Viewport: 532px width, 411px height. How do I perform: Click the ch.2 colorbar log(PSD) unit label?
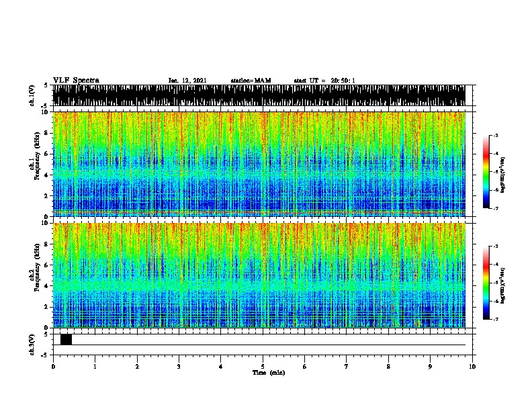pos(503,286)
